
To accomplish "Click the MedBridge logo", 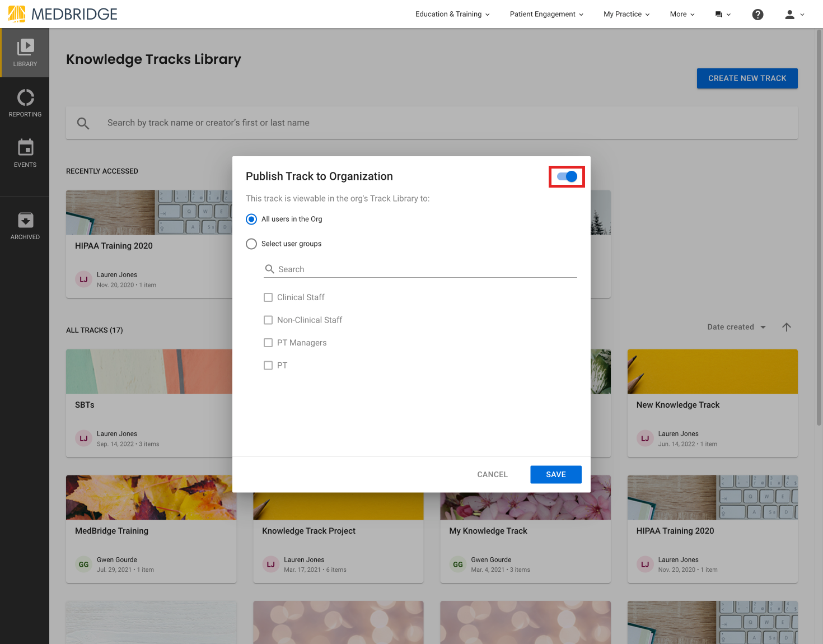I will (x=62, y=13).
